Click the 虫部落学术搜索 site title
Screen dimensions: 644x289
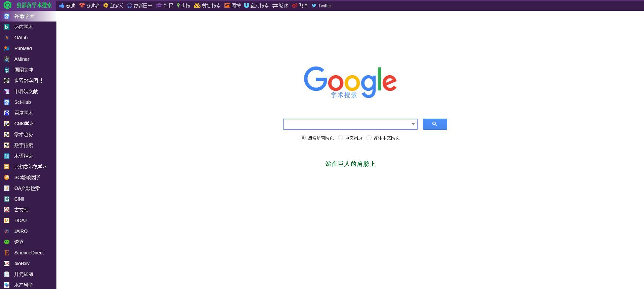[x=34, y=5]
